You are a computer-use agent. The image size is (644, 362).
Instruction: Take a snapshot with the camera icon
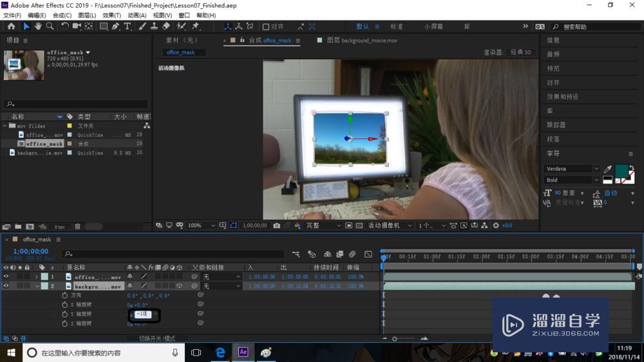277,225
